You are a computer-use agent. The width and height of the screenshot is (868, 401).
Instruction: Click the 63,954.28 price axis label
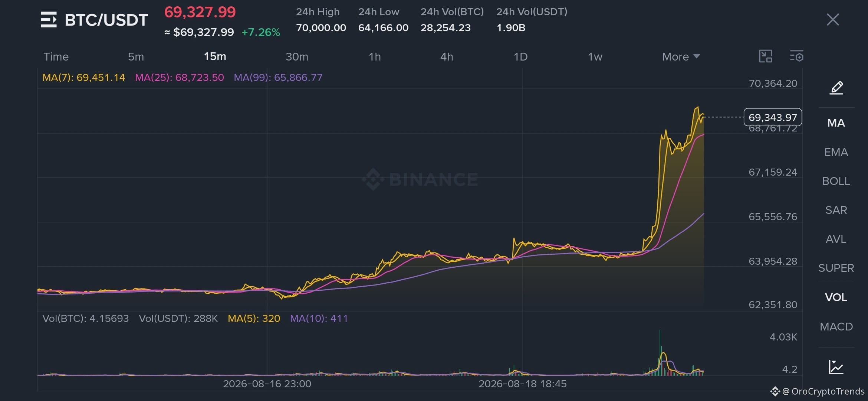click(773, 261)
